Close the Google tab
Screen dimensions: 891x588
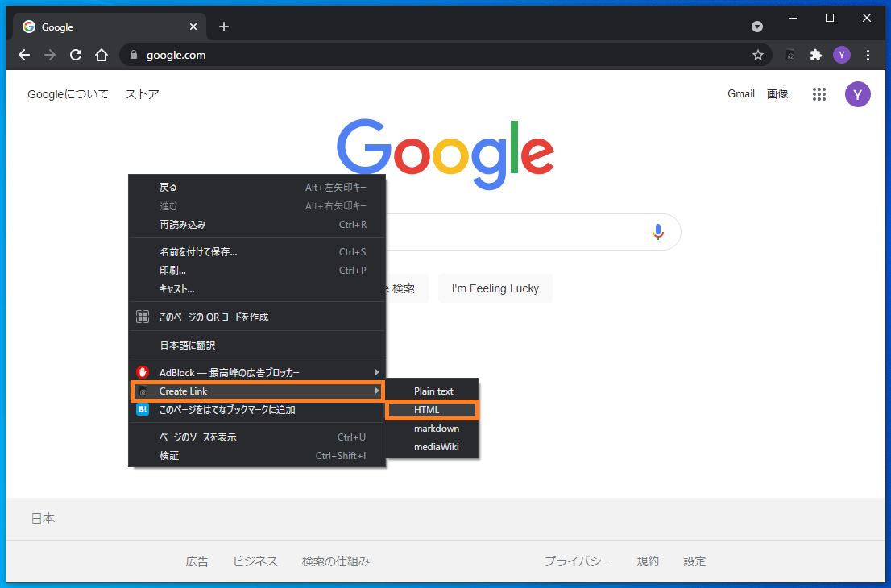[193, 27]
